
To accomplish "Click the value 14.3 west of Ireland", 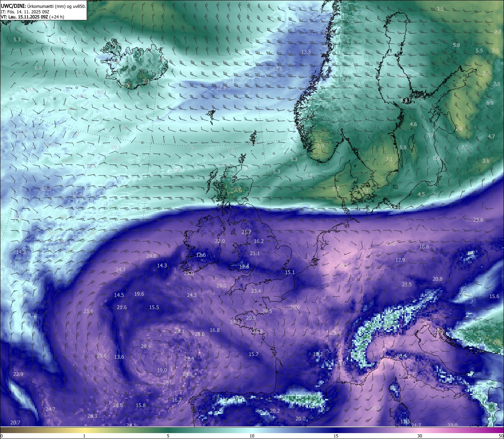I will [x=162, y=265].
